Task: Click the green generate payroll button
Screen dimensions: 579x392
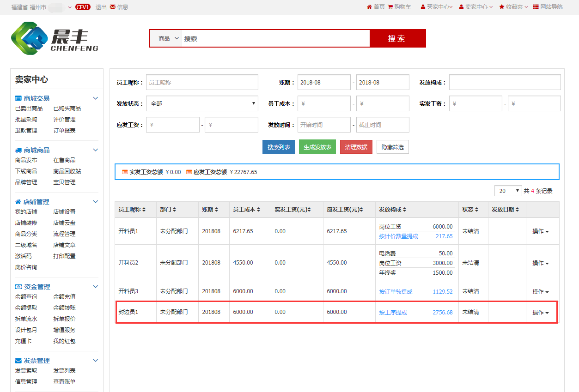Action: pos(317,147)
